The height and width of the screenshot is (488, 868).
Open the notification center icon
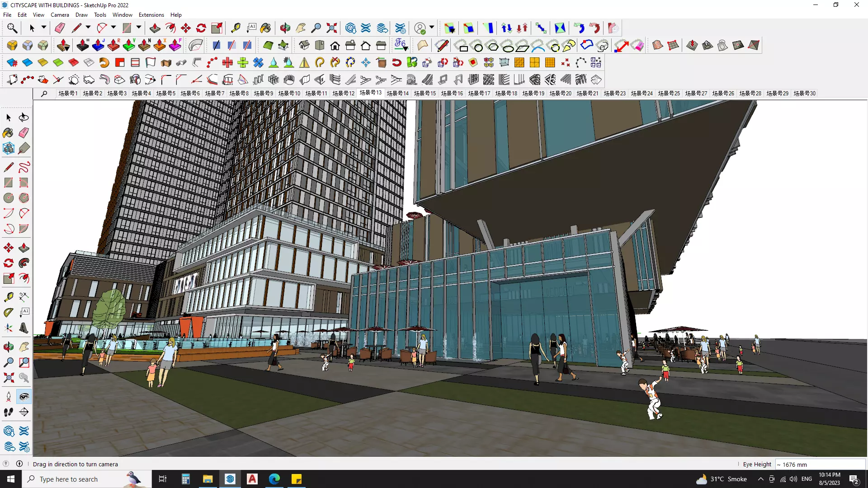(854, 479)
